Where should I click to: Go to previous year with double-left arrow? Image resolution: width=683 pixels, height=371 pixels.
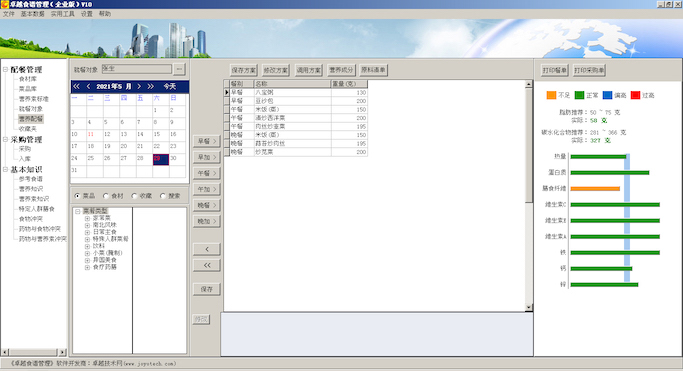click(x=76, y=86)
